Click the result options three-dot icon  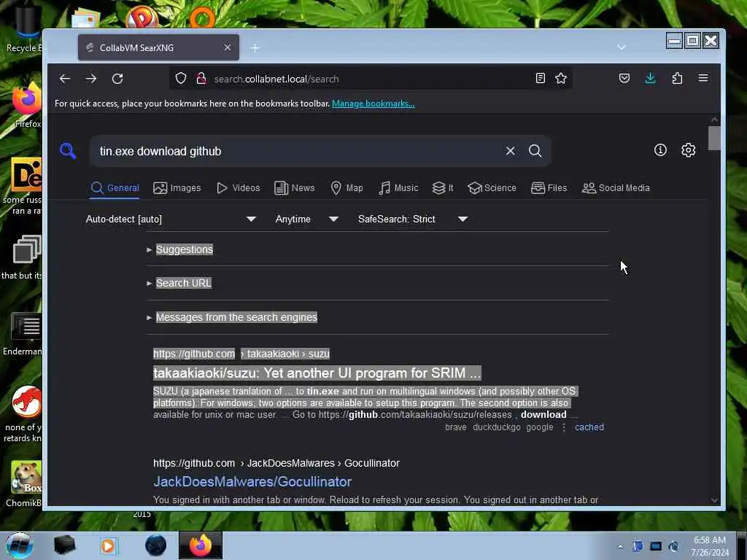point(564,427)
